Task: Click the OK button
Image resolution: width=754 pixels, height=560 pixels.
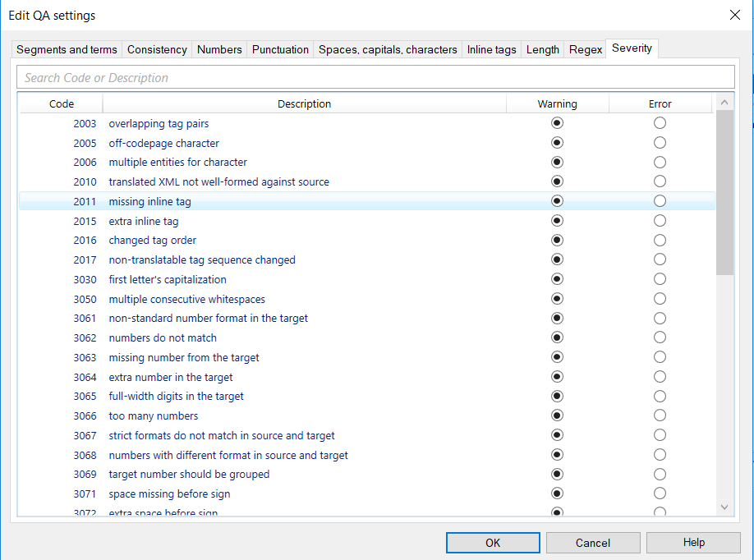Action: click(493, 543)
